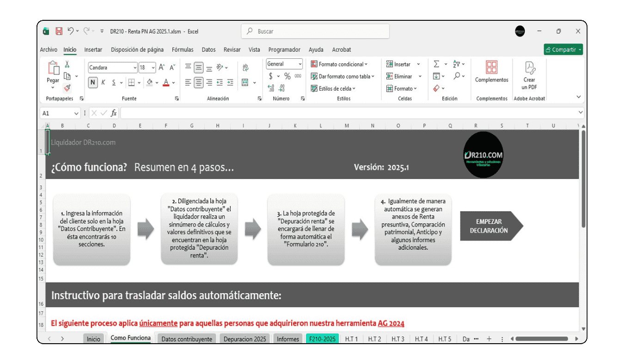Click the wrap text icon
Screen dimensions: 624x364
click(245, 67)
